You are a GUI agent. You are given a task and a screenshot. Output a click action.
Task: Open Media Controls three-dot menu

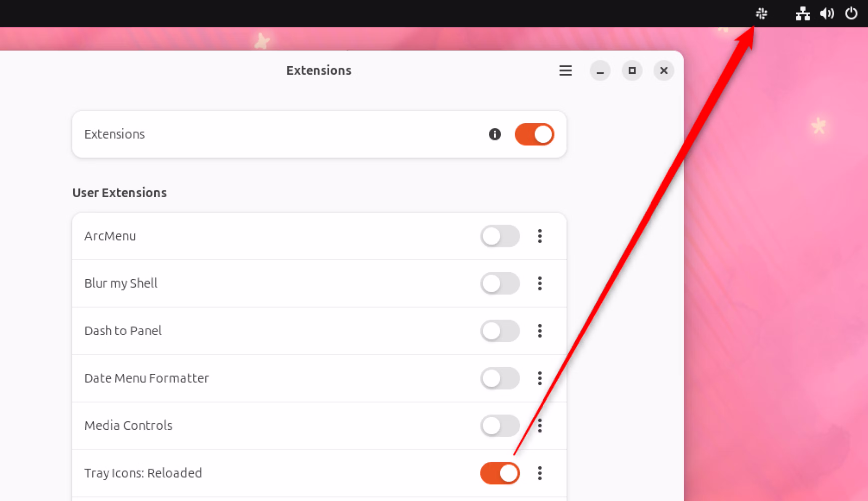tap(540, 426)
